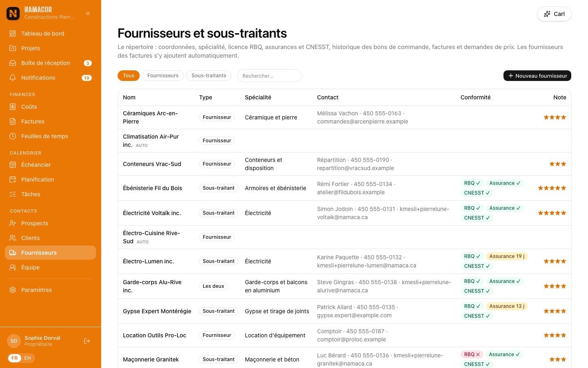Switch language to FR
The image size is (588, 368).
click(15, 358)
